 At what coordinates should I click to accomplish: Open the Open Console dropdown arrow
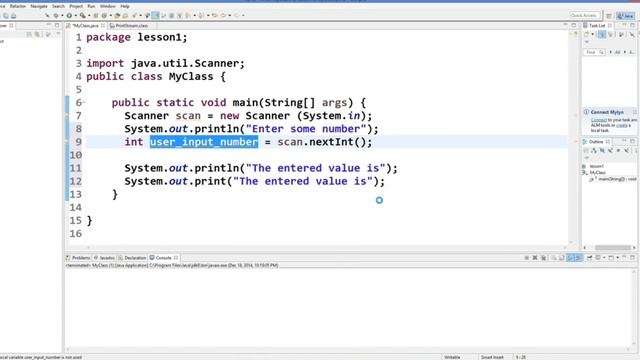coord(618,258)
